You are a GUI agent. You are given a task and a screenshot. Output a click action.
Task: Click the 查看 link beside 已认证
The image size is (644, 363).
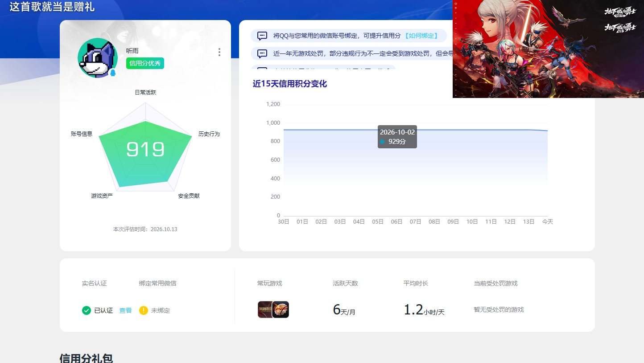(125, 310)
